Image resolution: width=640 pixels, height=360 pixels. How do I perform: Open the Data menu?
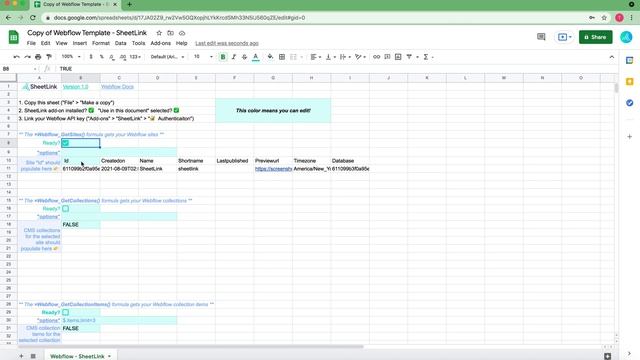[120, 43]
